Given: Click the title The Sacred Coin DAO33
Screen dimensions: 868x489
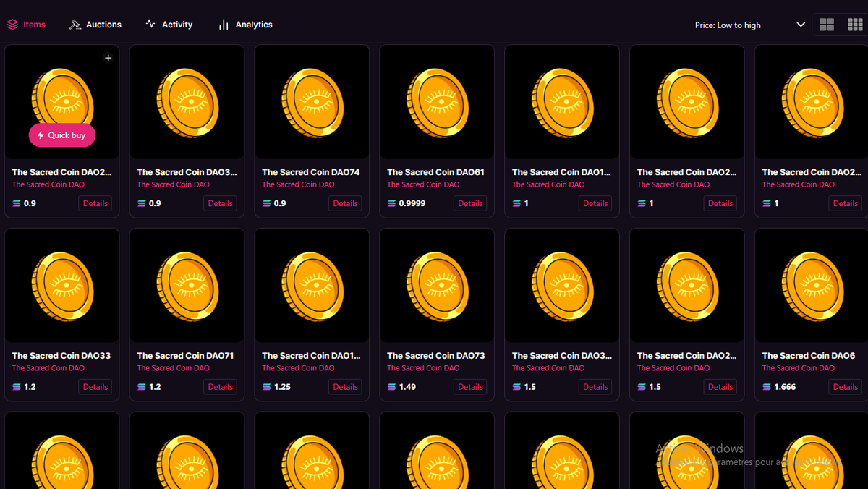Looking at the screenshot, I should click(61, 356).
